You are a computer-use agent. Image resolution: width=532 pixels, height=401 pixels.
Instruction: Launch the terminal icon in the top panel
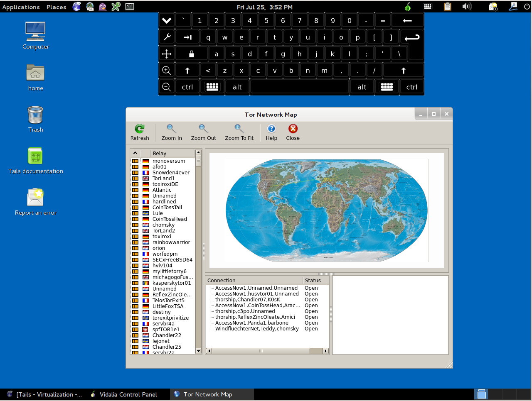click(x=130, y=6)
